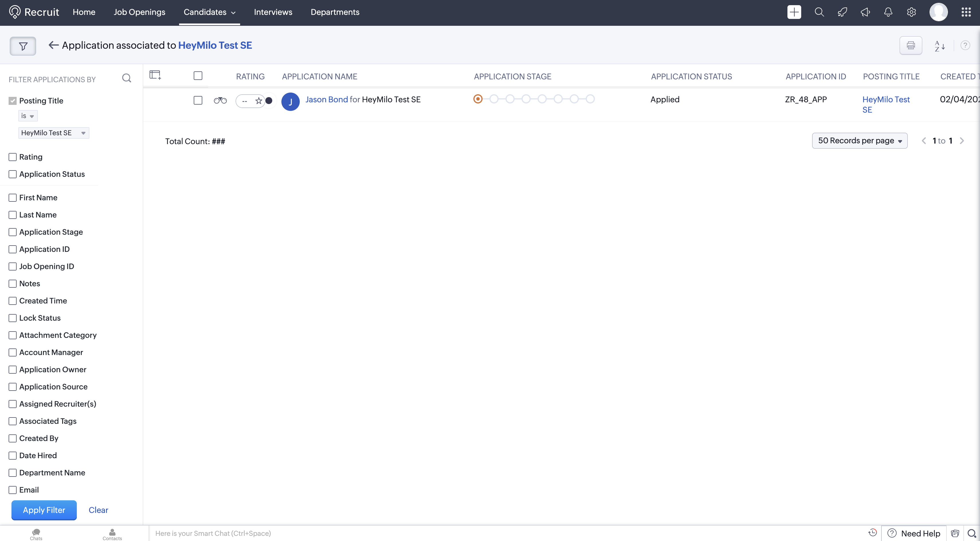The height and width of the screenshot is (541, 980).
Task: Enable the Application Status filter checkbox
Action: coord(13,174)
